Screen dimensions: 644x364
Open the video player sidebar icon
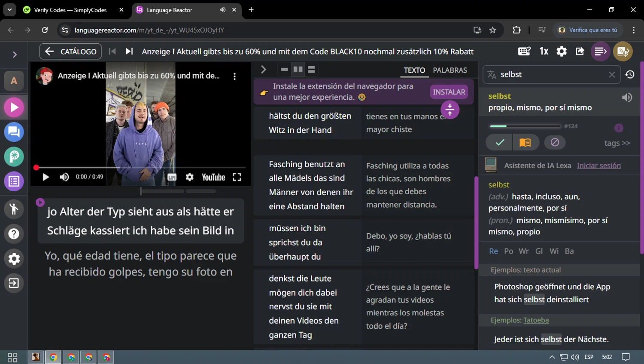tap(14, 107)
